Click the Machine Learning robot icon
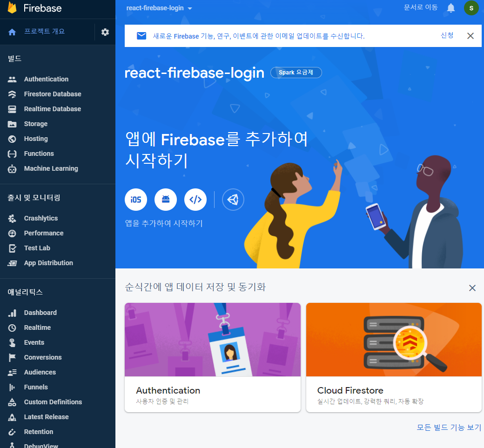The image size is (484, 448). click(12, 169)
